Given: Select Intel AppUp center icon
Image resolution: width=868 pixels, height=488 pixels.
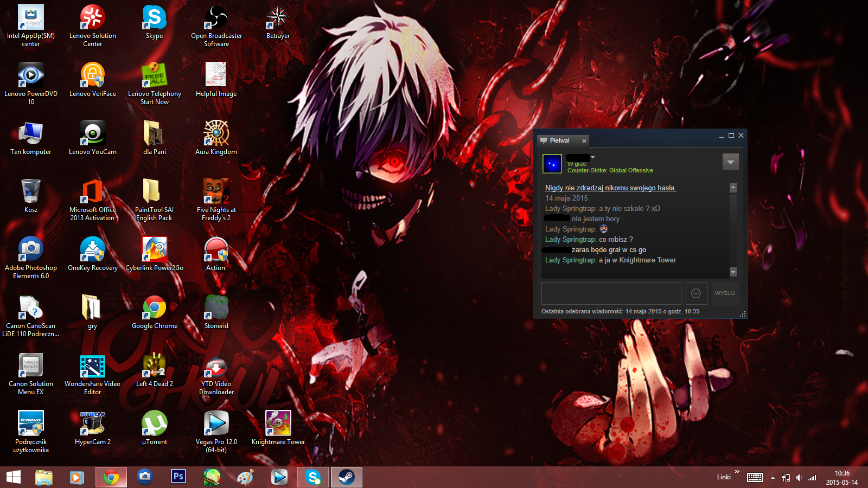Looking at the screenshot, I should click(31, 26).
